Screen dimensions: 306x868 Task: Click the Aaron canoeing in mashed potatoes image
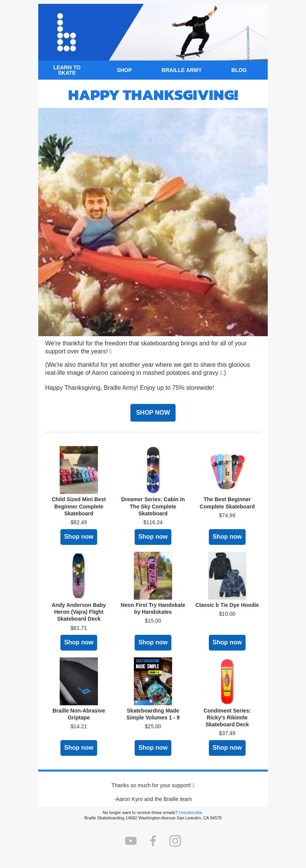pos(153,222)
